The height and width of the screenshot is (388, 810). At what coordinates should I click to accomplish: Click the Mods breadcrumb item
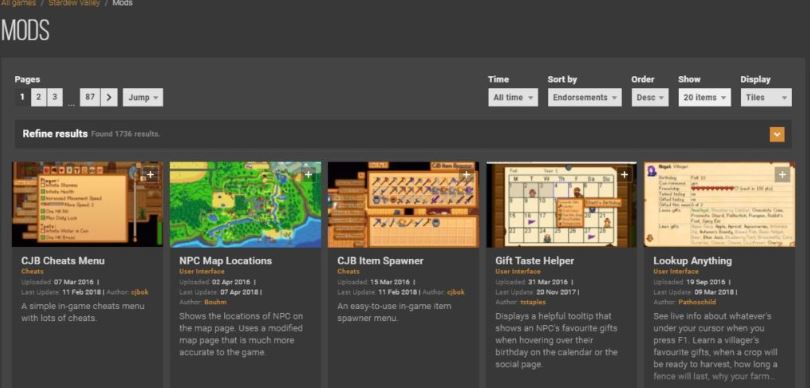click(122, 3)
